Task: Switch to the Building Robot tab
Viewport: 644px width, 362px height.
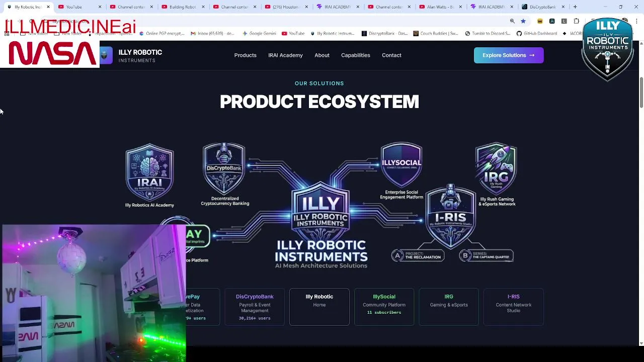Action: (183, 7)
